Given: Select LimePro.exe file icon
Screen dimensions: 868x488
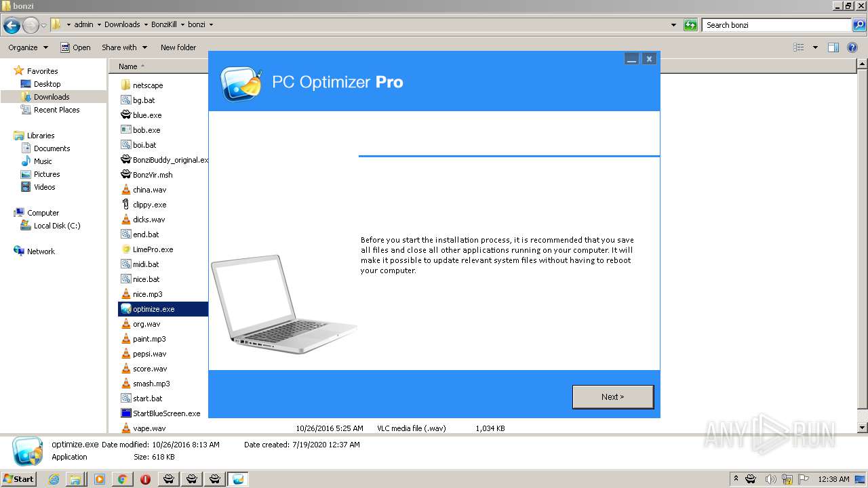Looking at the screenshot, I should pos(125,249).
